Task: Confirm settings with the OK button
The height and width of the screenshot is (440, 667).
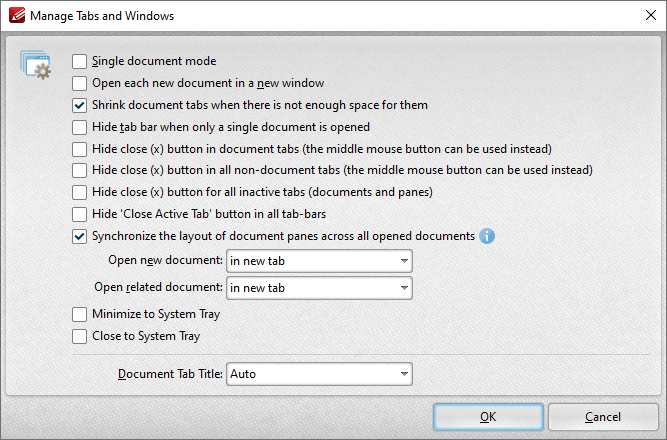Action: (488, 417)
